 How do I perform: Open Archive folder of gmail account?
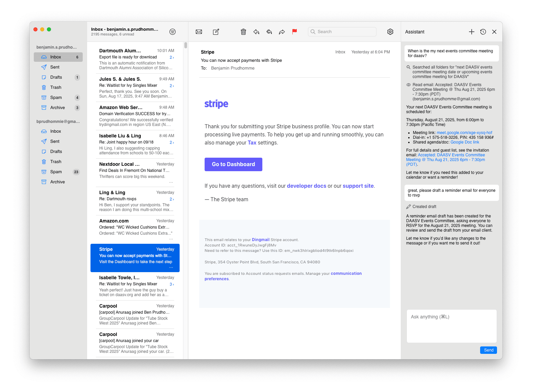(x=58, y=182)
